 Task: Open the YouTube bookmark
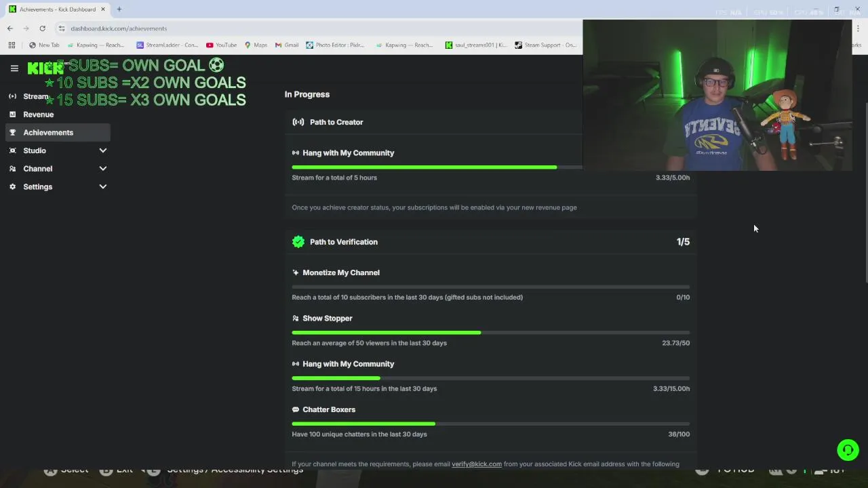(x=221, y=45)
